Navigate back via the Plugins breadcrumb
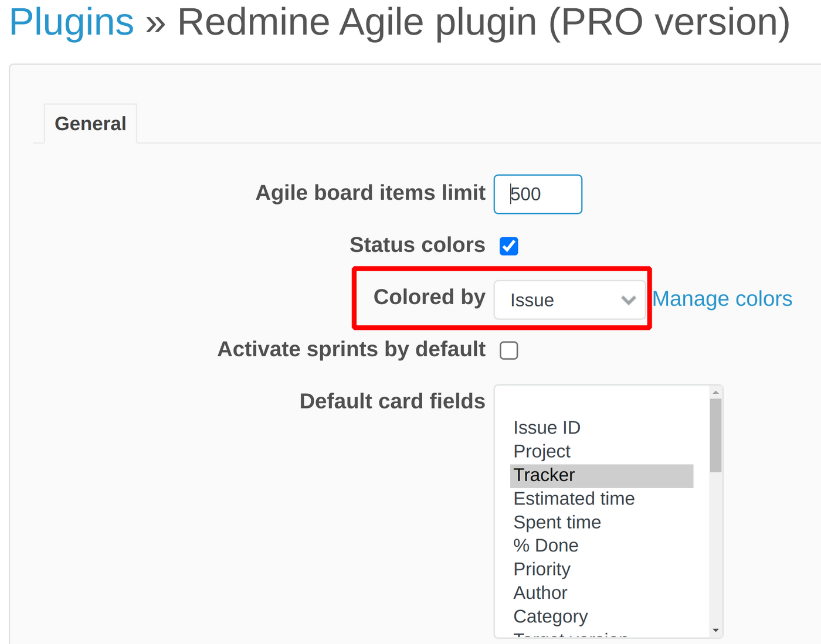 70,22
